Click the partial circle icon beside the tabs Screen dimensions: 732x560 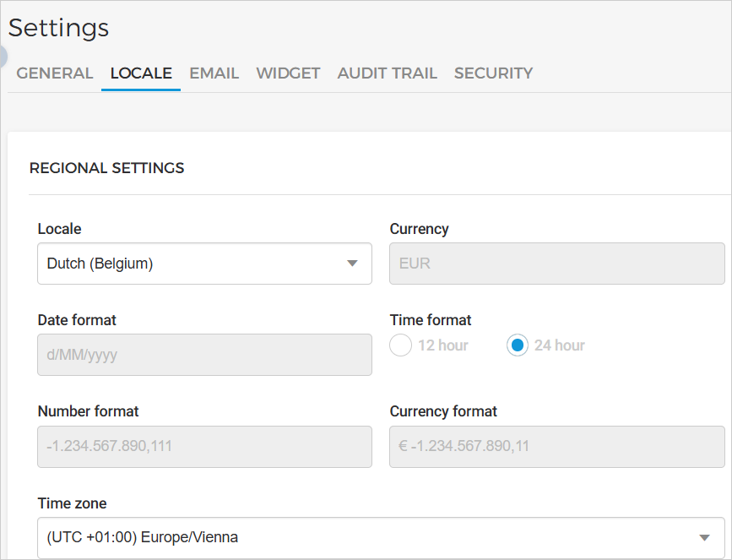[3, 57]
